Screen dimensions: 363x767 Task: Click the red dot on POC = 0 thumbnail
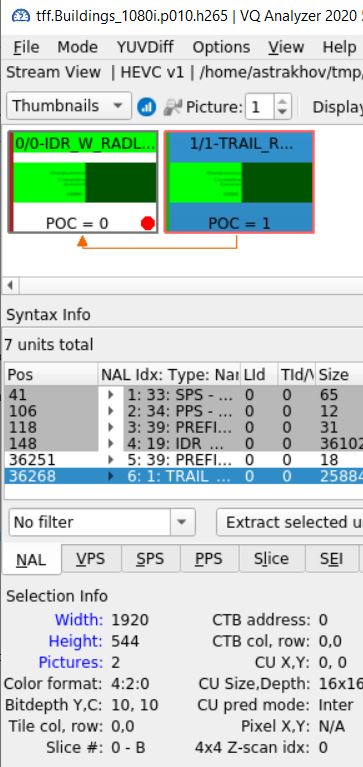(148, 224)
